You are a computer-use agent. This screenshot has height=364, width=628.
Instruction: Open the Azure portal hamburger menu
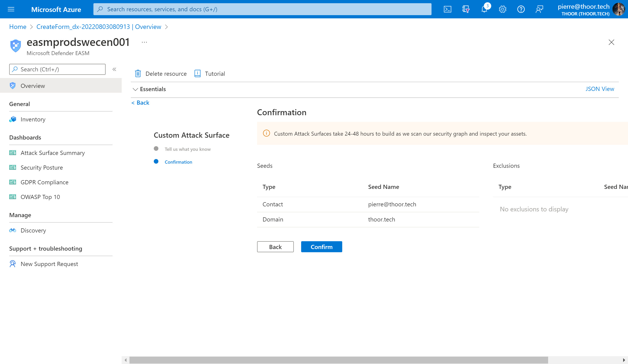[11, 9]
